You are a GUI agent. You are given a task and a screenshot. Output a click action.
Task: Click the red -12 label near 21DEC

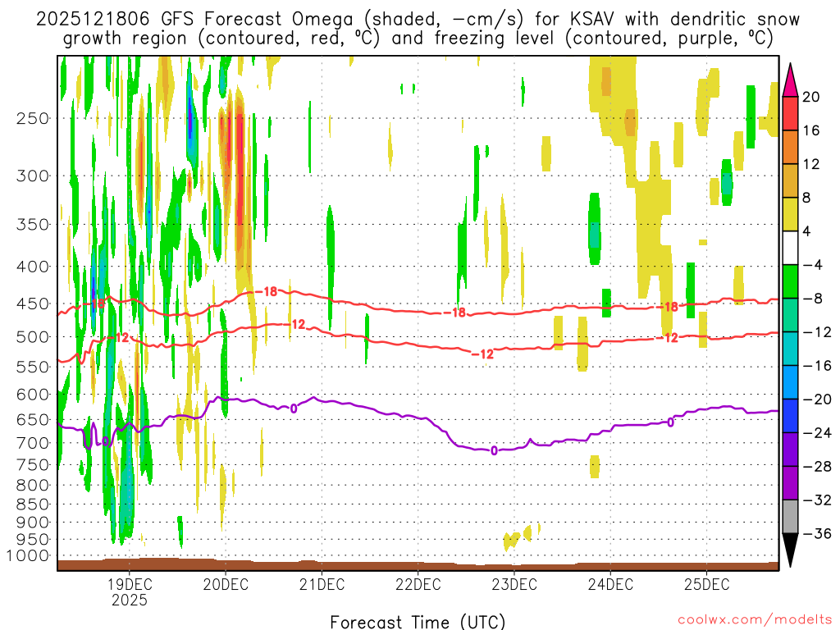[x=294, y=324]
